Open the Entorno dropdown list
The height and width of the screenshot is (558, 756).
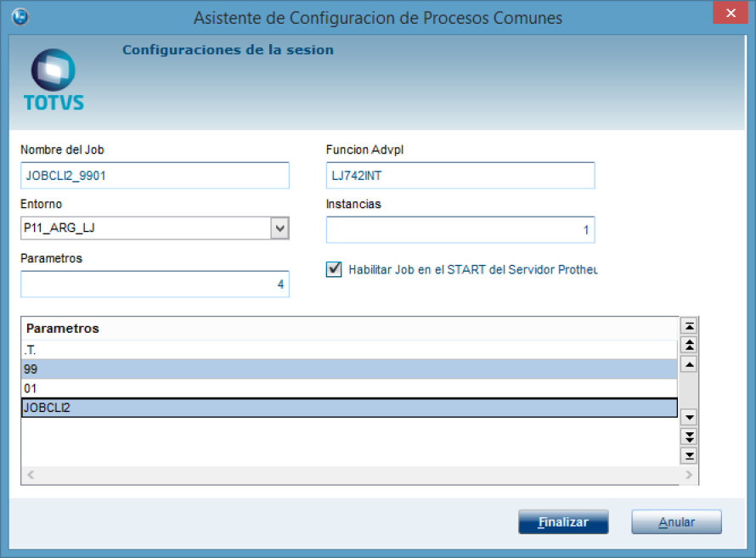[x=279, y=228]
